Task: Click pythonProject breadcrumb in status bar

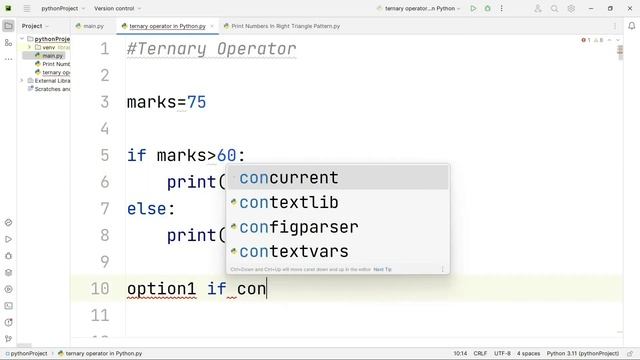Action: pos(26,353)
